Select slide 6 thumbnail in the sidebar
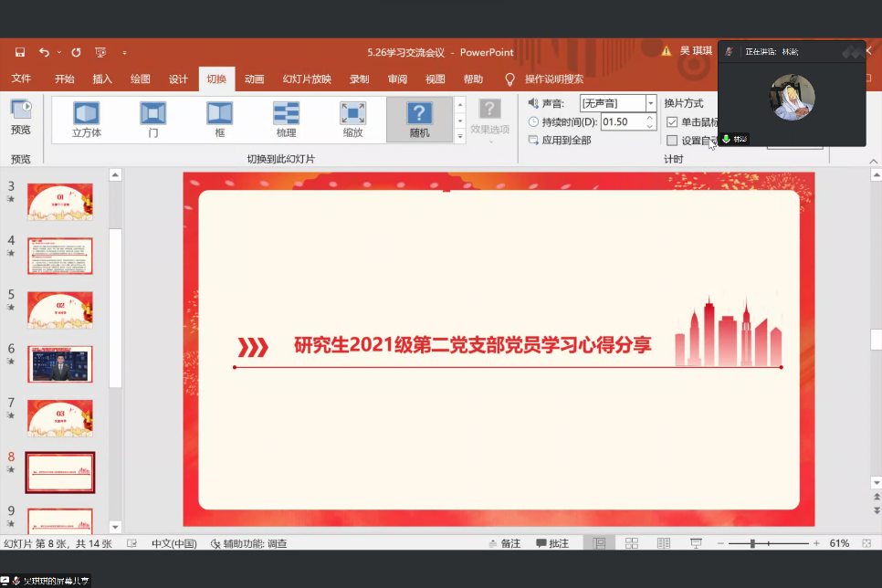Screen dimensions: 882x588 (60, 363)
